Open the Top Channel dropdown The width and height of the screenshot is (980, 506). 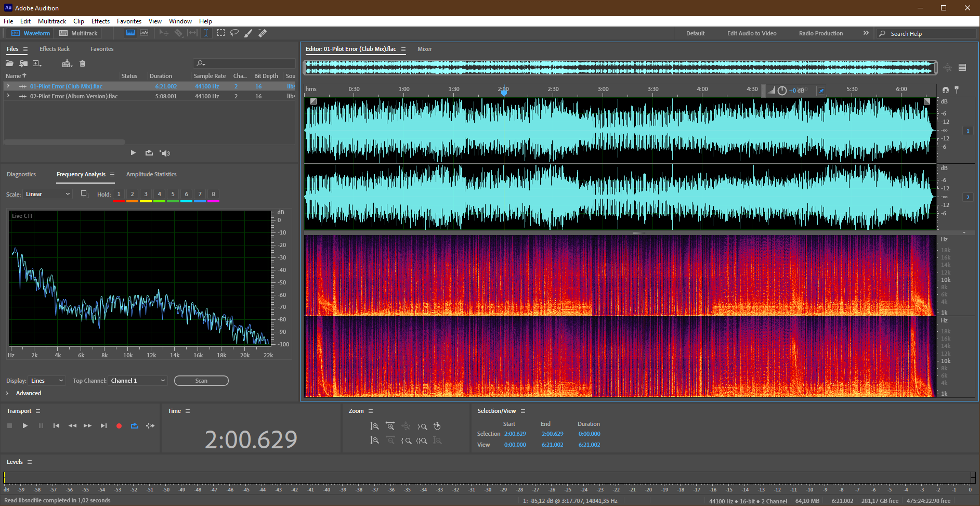tap(138, 381)
